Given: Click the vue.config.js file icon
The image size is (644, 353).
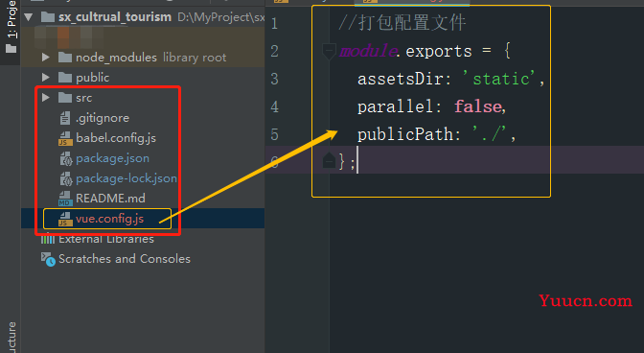Looking at the screenshot, I should pyautogui.click(x=65, y=219).
